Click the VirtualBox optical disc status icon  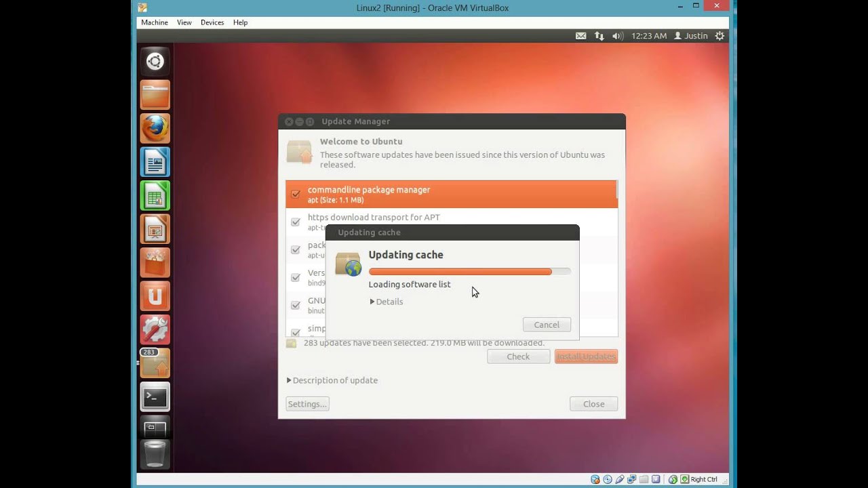click(607, 479)
